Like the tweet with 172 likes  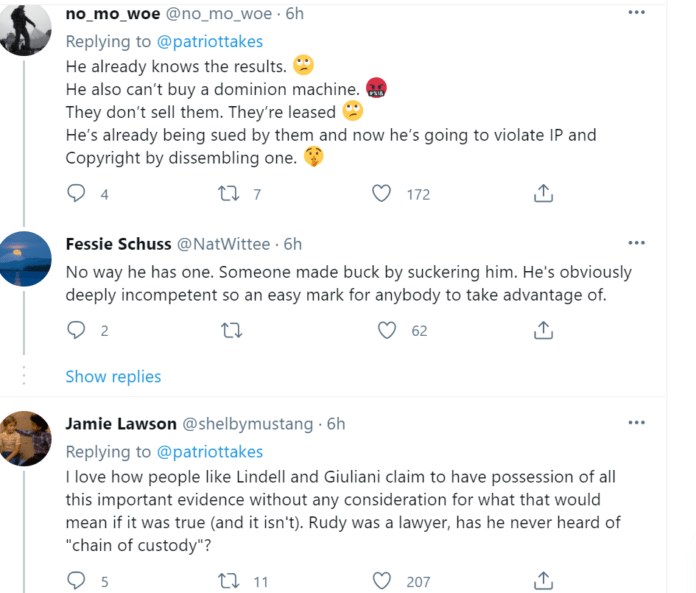(x=381, y=194)
